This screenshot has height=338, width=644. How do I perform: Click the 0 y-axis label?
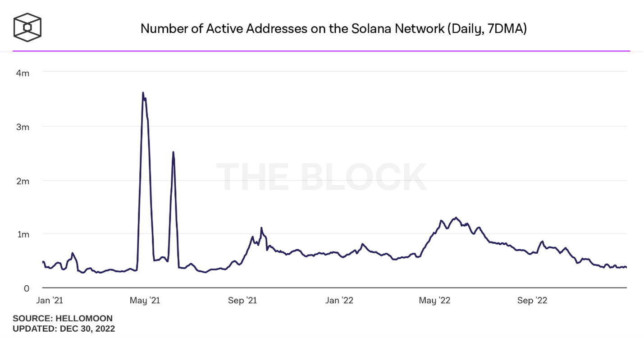click(x=27, y=288)
